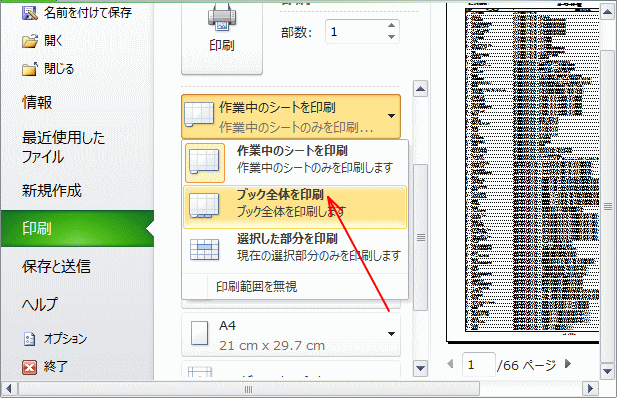Viewport: 617px width, 398px height.
Task: Click the Options (オプション) label
Action: coord(65,339)
